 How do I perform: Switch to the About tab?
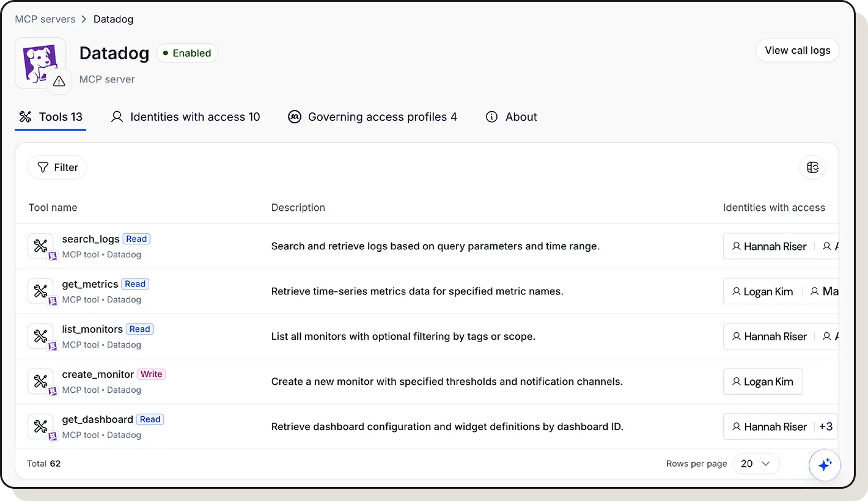pyautogui.click(x=511, y=117)
